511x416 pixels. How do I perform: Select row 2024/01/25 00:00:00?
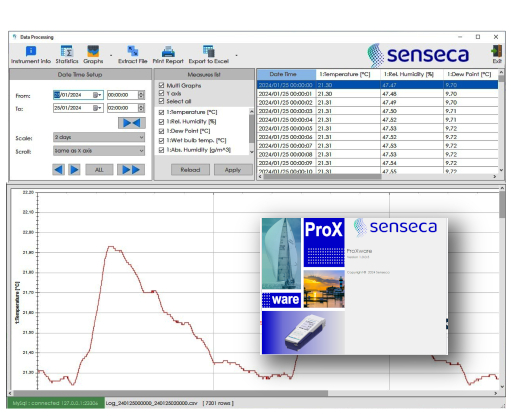[378, 85]
